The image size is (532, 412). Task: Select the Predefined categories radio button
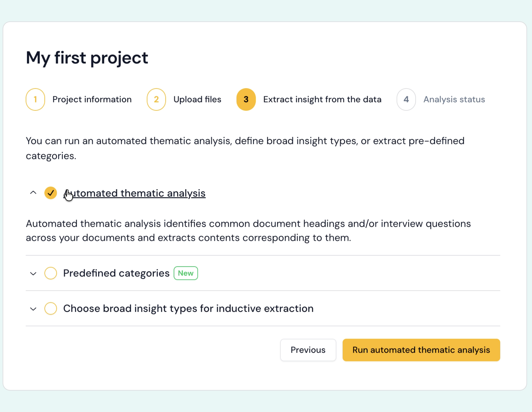point(51,273)
